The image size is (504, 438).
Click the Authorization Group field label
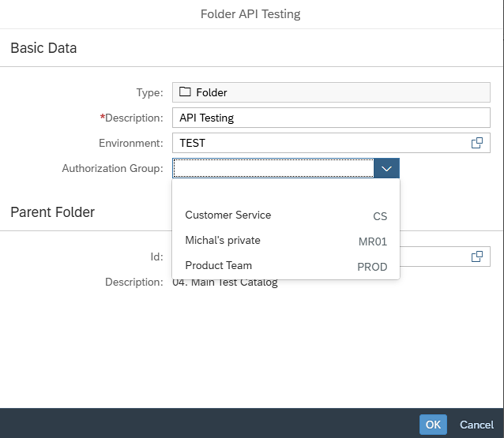[112, 168]
